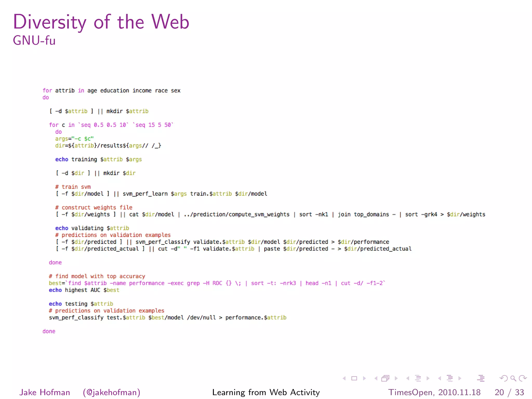Click the '# train svm' comment
The height and width of the screenshot is (399, 532).
[x=73, y=187]
